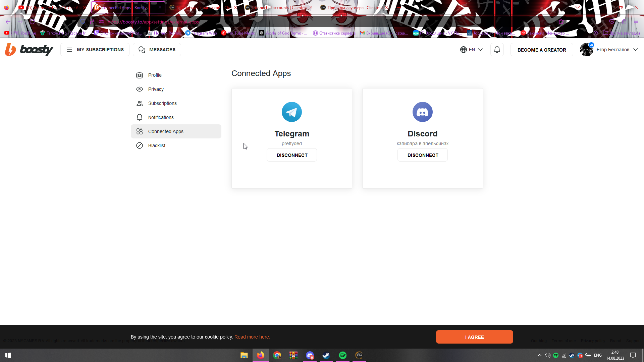The height and width of the screenshot is (362, 644).
Task: Open Privacy settings section
Action: 156,89
